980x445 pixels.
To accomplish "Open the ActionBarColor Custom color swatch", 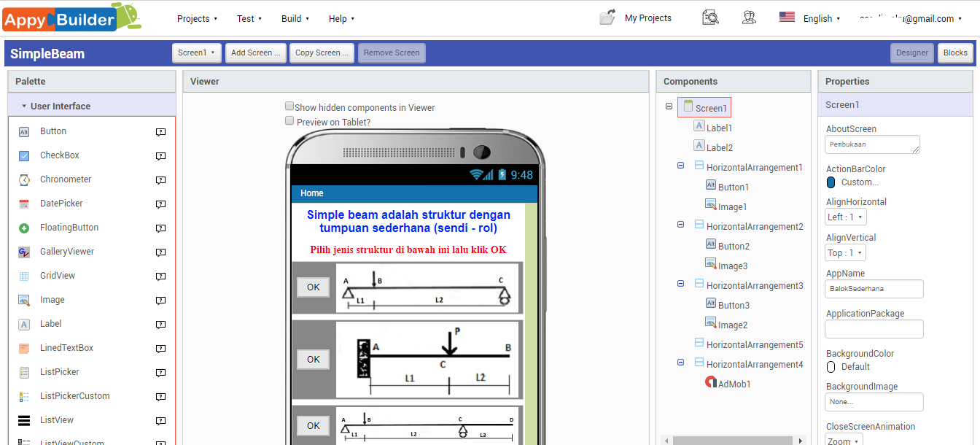I will (x=831, y=182).
